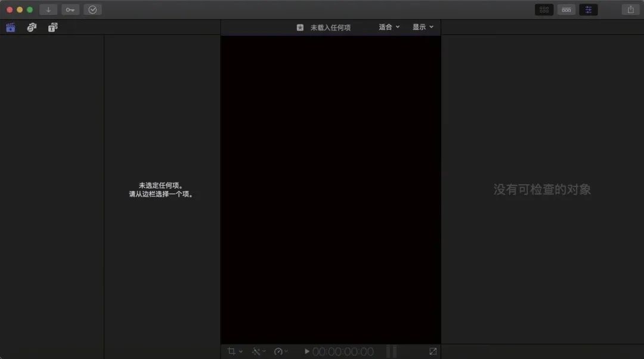Toggle the Inspector sliders button
This screenshot has height=359, width=644.
[589, 10]
